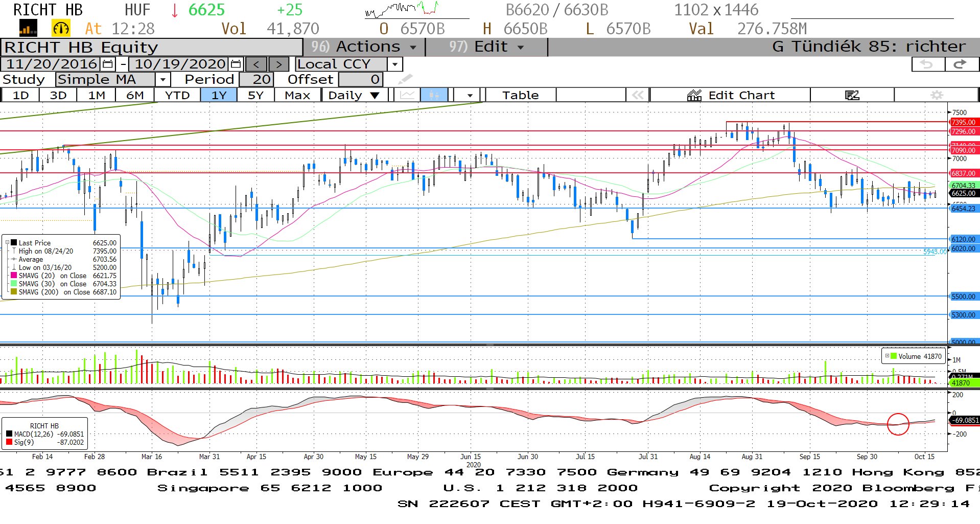Select the 1D range tab

20,95
